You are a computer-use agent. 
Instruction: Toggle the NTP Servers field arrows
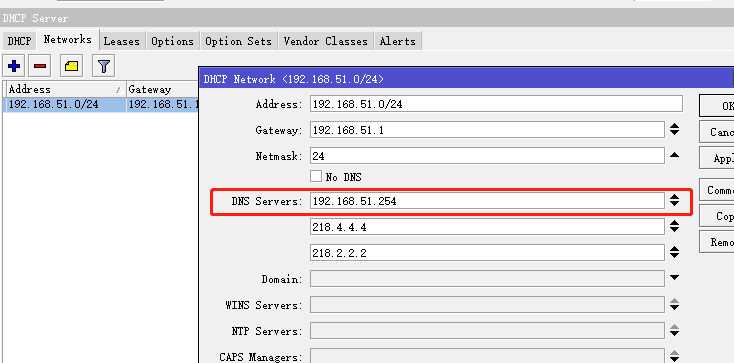pyautogui.click(x=674, y=331)
